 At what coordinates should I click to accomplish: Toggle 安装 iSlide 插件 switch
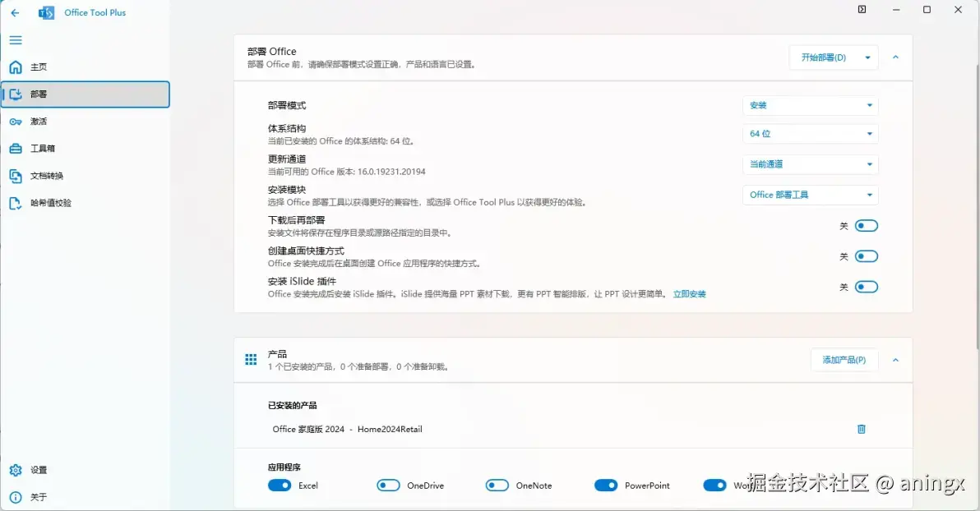(867, 287)
